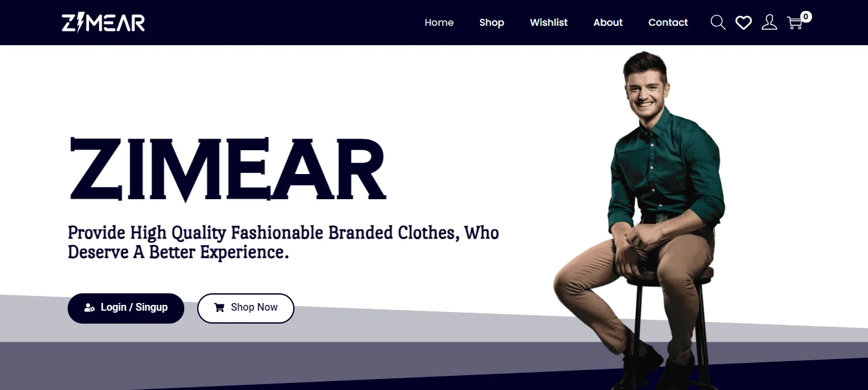Open the search magnifier icon
This screenshot has width=868, height=390.
(718, 23)
